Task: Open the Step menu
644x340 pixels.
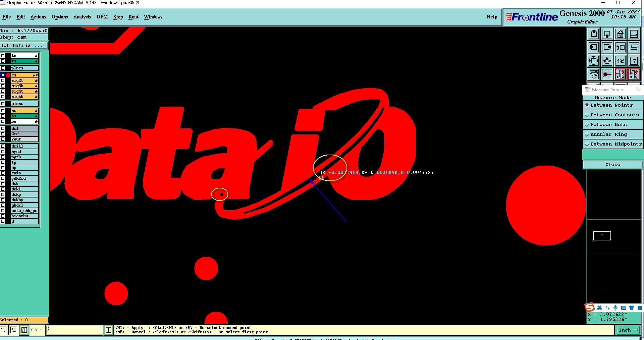Action: pos(118,17)
